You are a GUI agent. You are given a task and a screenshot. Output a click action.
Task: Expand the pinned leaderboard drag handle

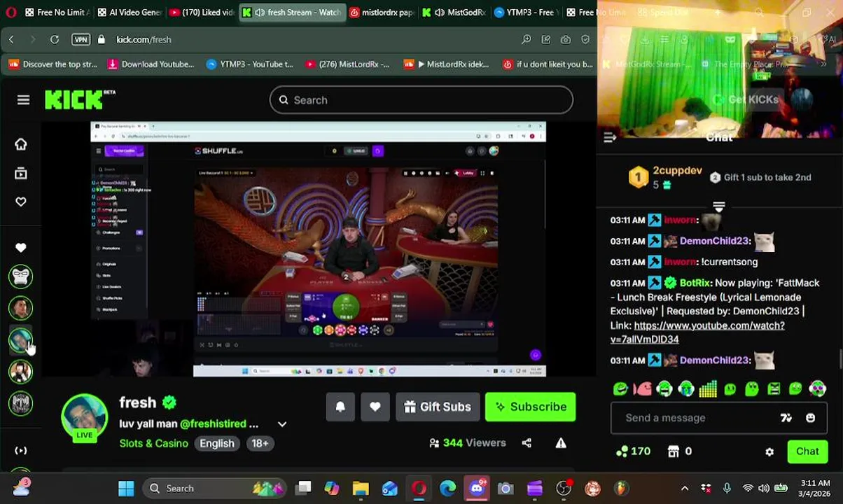(719, 206)
